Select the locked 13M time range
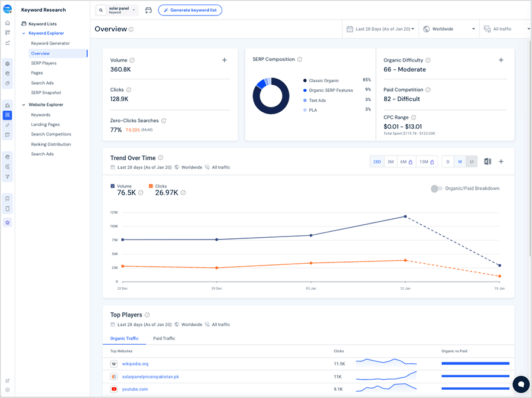Image resolution: width=532 pixels, height=398 pixels. pos(426,162)
